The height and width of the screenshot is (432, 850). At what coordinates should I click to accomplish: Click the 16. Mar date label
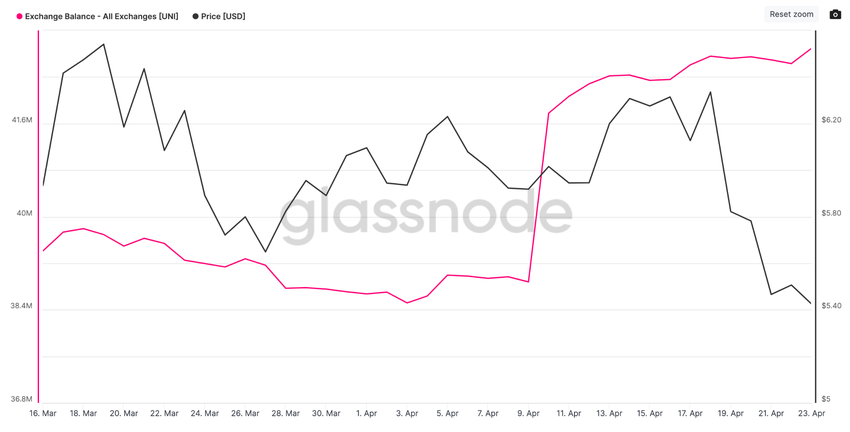coord(42,413)
